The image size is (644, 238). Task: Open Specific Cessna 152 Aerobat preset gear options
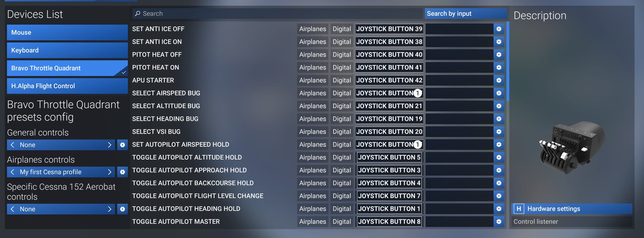tap(122, 209)
